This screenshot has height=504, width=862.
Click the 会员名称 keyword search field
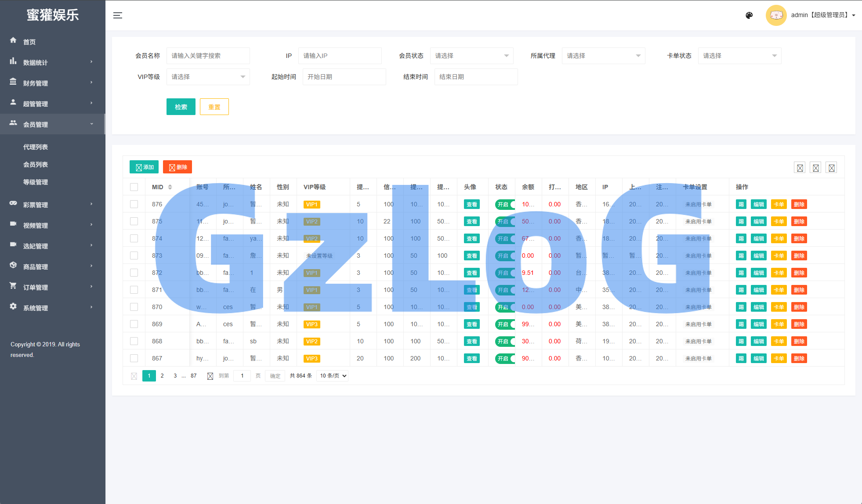click(x=208, y=56)
